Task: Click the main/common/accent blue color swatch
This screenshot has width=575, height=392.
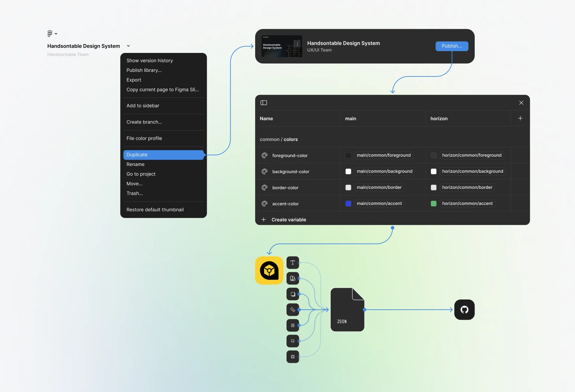Action: click(348, 204)
